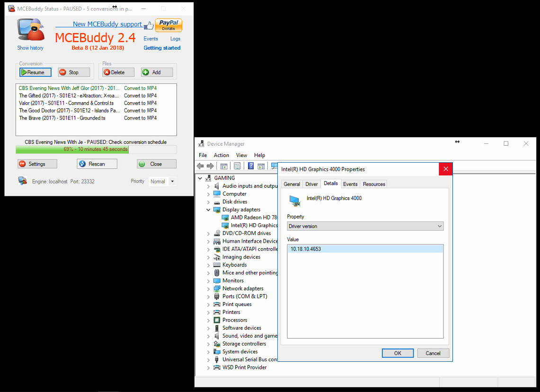Viewport: 540px width, 392px height.
Task: Expand the Processors node
Action: 208,321
